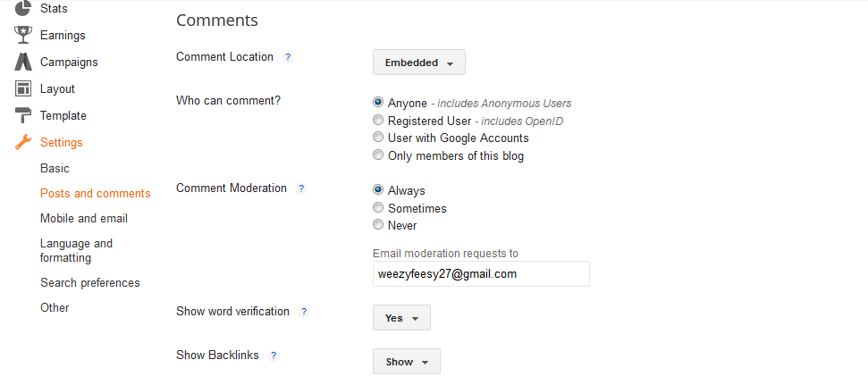Set Comment Moderation to Sometimes
868x385 pixels.
point(379,208)
